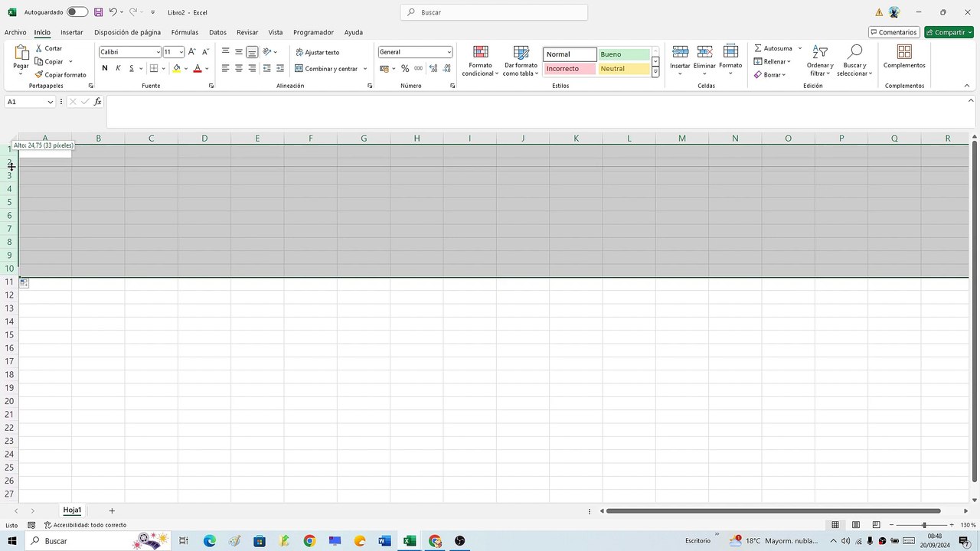Click the borders icon in Fuente group
The image size is (980, 551).
coord(154,68)
